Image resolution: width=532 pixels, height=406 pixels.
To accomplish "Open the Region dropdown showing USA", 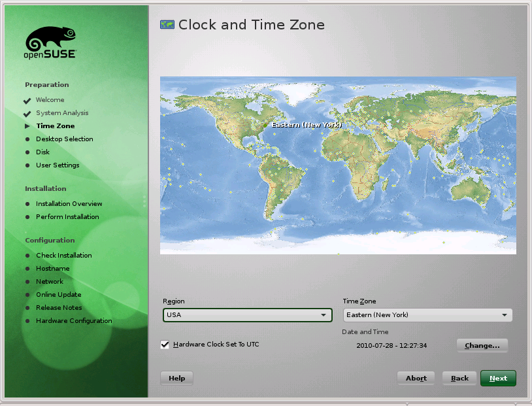I will click(247, 315).
